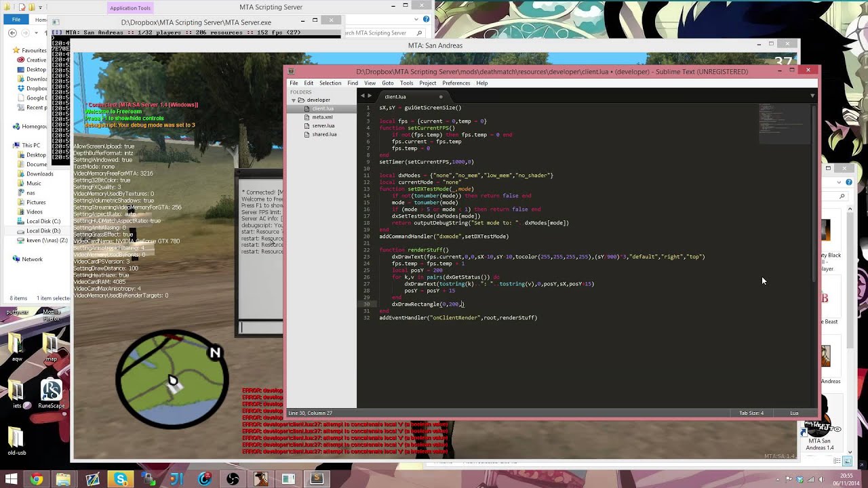Open the Selection menu
Viewport: 868px width, 488px height.
(x=330, y=83)
